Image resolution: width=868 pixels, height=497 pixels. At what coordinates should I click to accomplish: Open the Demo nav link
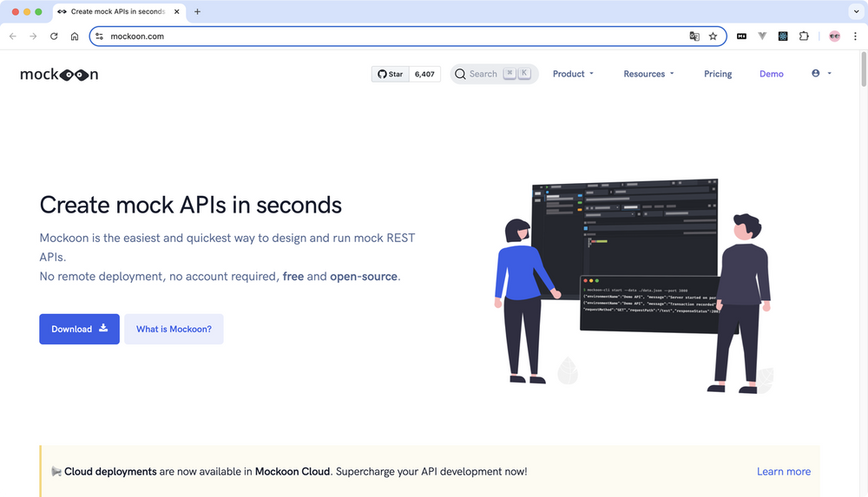tap(771, 75)
